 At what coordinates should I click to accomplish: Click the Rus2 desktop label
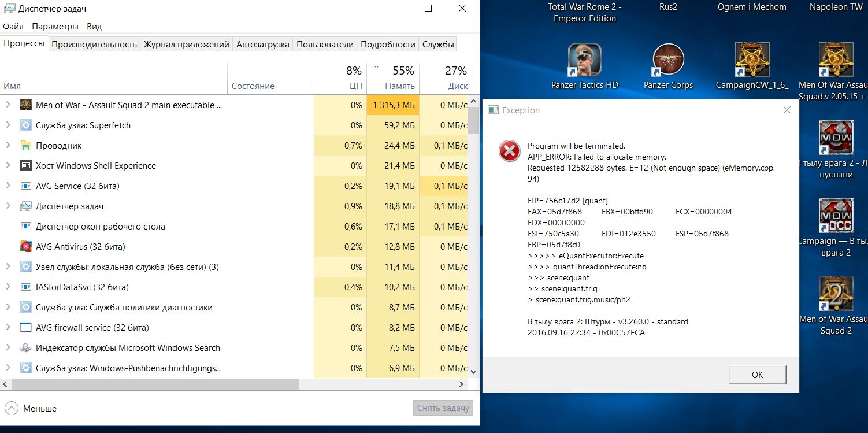point(668,7)
